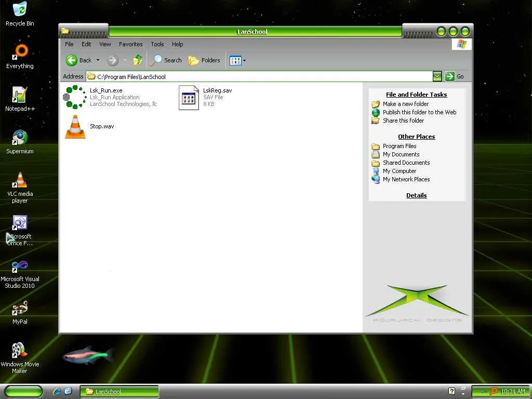Viewport: 532px width, 399px height.
Task: Open the Tools menu
Action: (x=157, y=44)
